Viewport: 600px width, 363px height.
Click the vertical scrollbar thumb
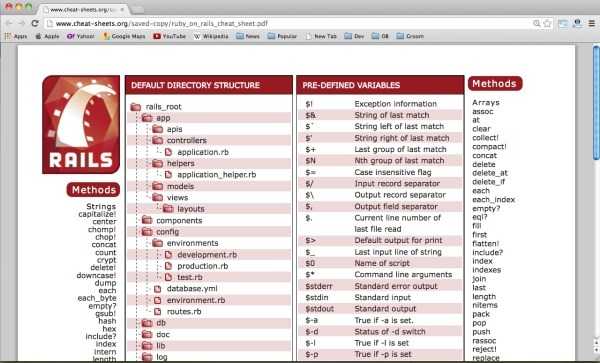[596, 102]
